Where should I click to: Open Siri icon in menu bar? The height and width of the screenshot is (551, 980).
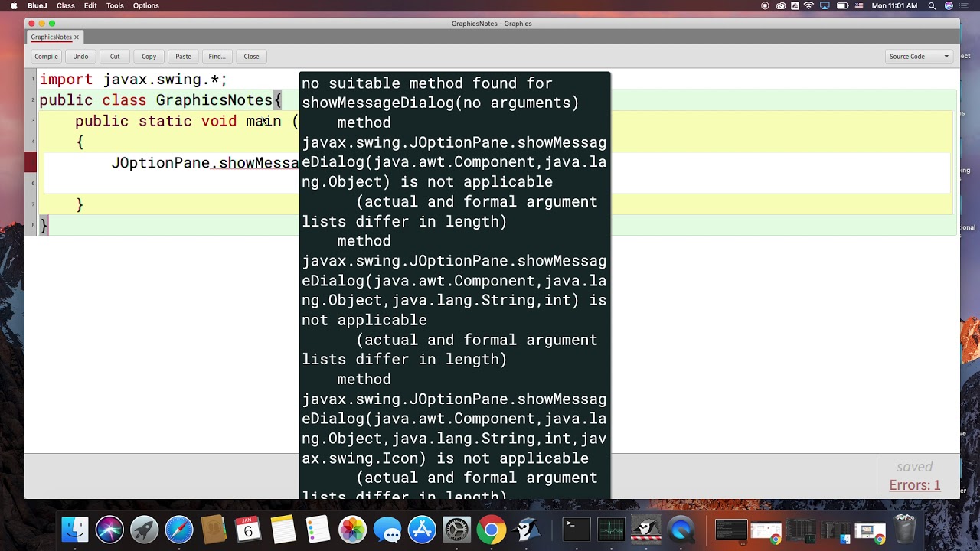(x=949, y=5)
